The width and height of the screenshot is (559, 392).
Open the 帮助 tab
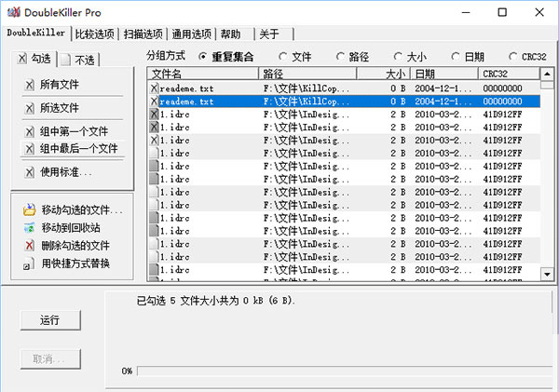pos(236,34)
